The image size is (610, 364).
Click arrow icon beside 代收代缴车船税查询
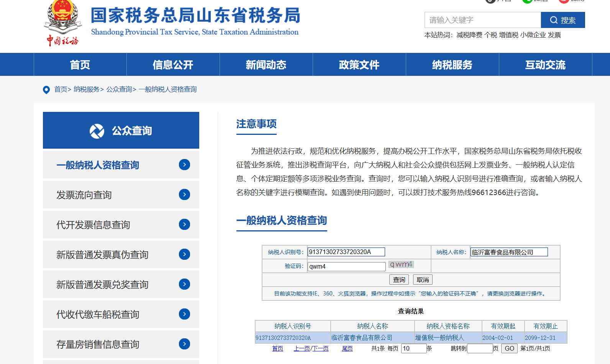[184, 314]
